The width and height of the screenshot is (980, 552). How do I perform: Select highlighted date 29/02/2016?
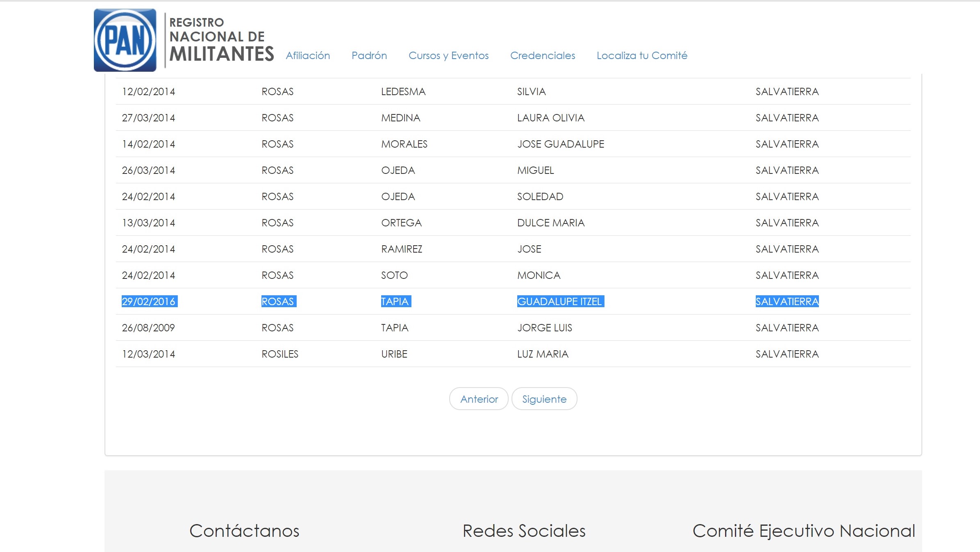click(149, 301)
